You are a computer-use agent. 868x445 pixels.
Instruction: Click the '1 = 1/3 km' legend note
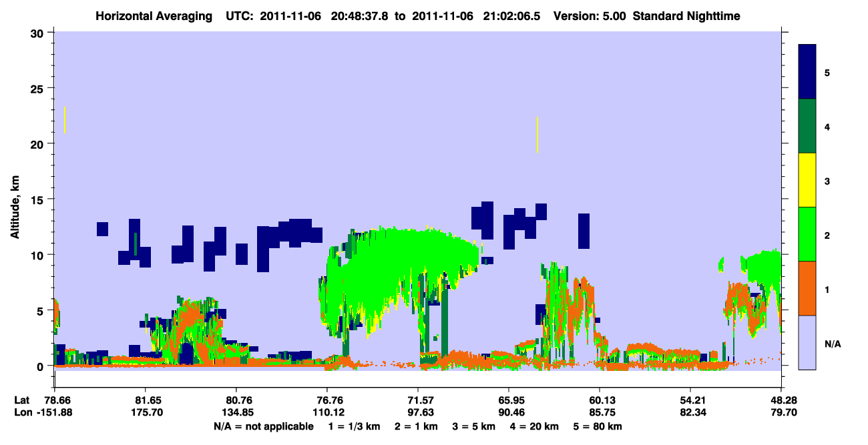(x=355, y=426)
